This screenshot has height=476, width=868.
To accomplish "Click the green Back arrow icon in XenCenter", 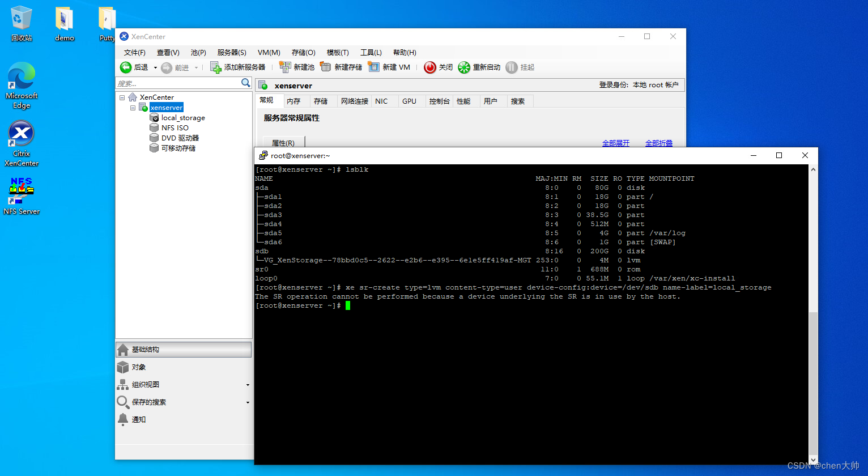I will tap(126, 67).
